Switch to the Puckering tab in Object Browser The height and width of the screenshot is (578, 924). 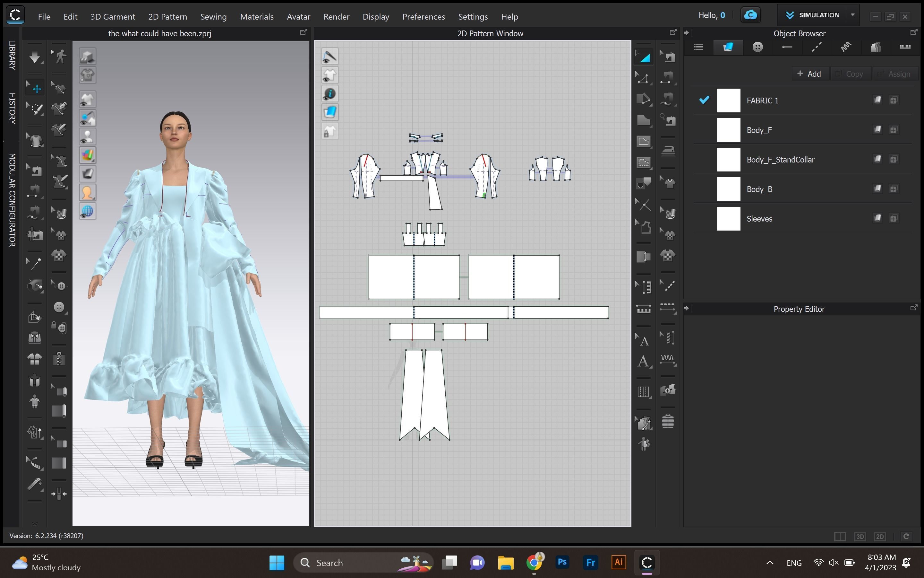pos(846,47)
